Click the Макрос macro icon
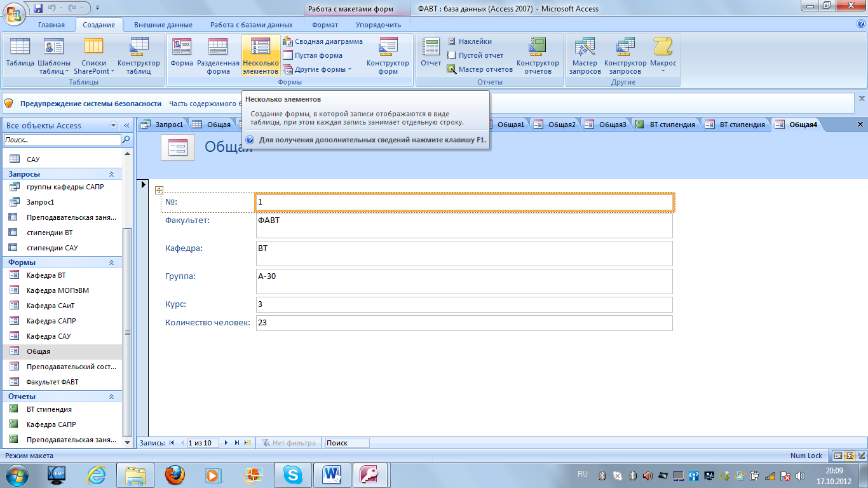The image size is (868, 488). click(663, 47)
